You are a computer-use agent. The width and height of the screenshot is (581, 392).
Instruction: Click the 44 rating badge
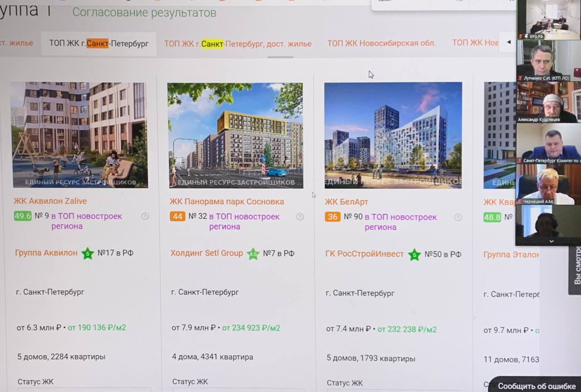pos(177,216)
